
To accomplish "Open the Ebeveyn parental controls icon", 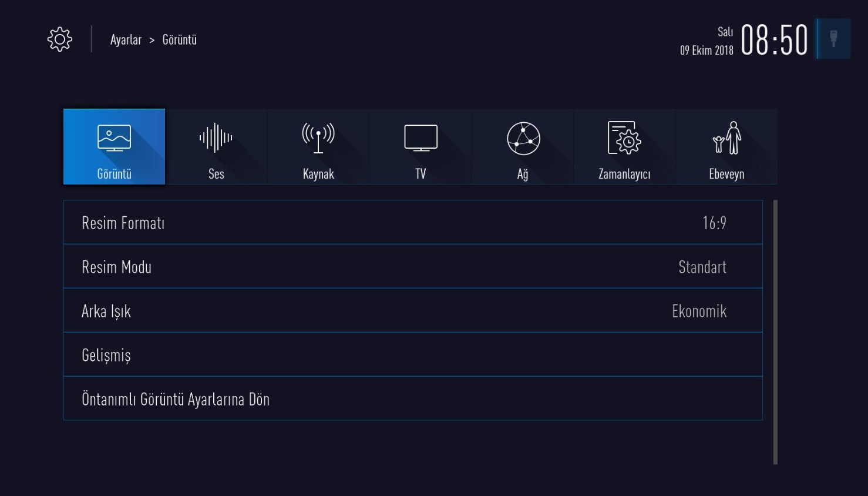I will pyautogui.click(x=727, y=139).
